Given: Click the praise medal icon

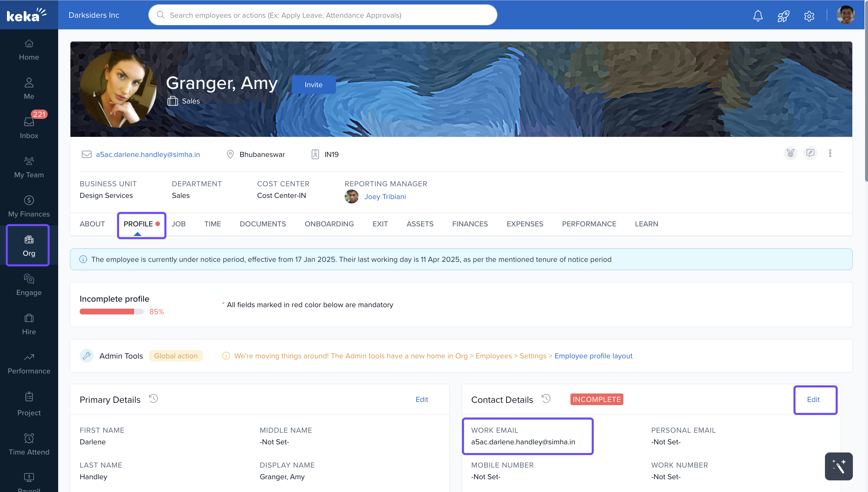Looking at the screenshot, I should pos(790,153).
